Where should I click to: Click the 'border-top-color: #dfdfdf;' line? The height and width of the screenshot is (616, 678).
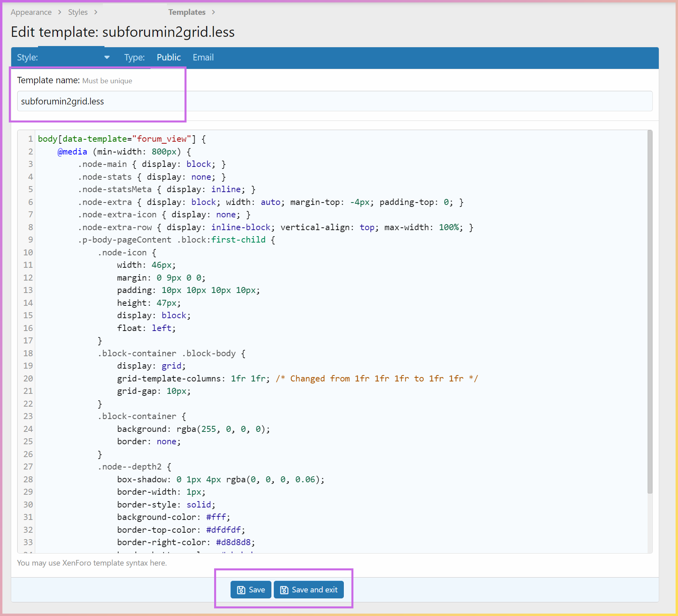click(181, 530)
